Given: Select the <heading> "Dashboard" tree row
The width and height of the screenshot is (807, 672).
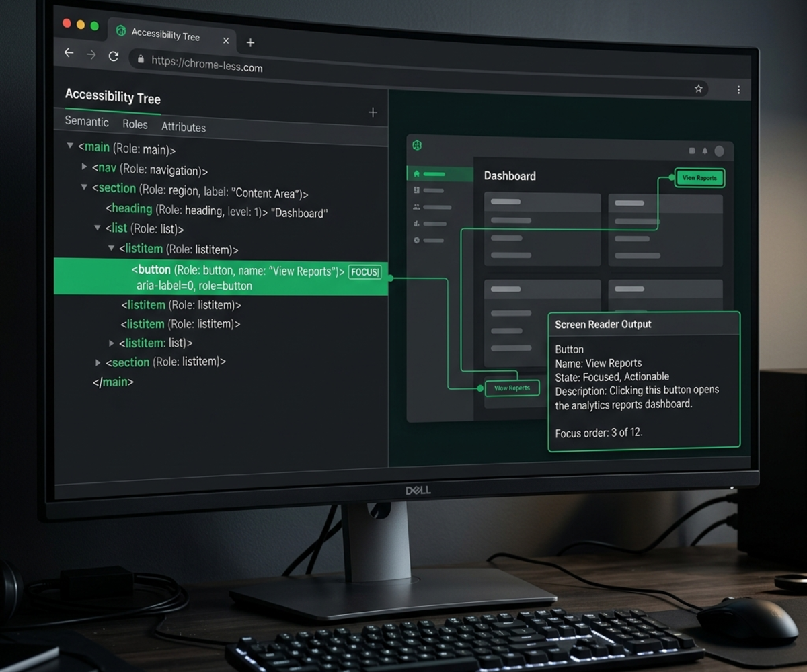Looking at the screenshot, I should [217, 211].
